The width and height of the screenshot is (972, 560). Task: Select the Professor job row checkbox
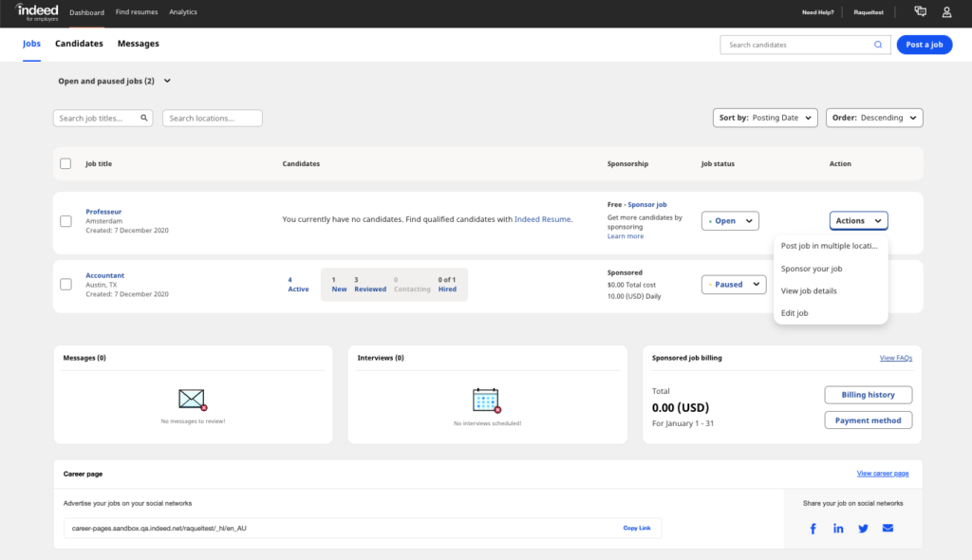[x=65, y=218]
